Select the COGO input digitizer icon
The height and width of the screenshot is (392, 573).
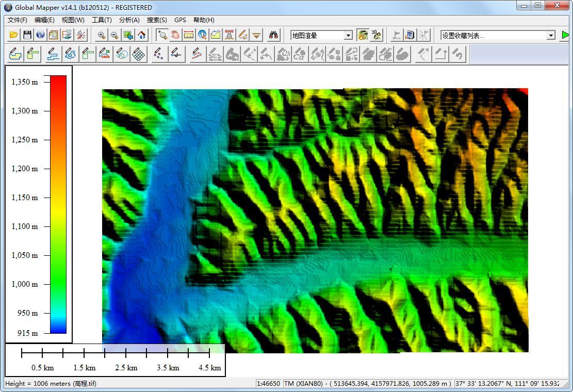[105, 55]
